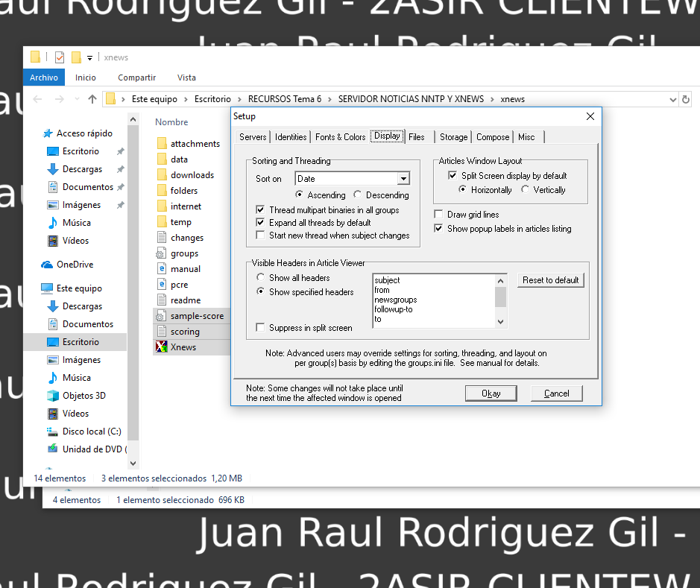This screenshot has height=588, width=700.
Task: Select the temp folder icon
Action: [x=162, y=222]
